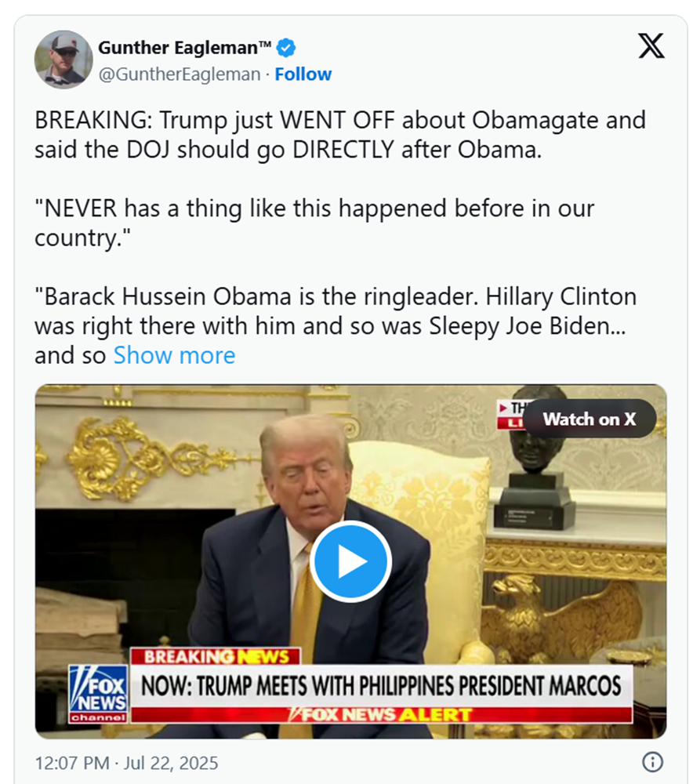Play the embedded video
This screenshot has height=784, width=693.
point(350,561)
